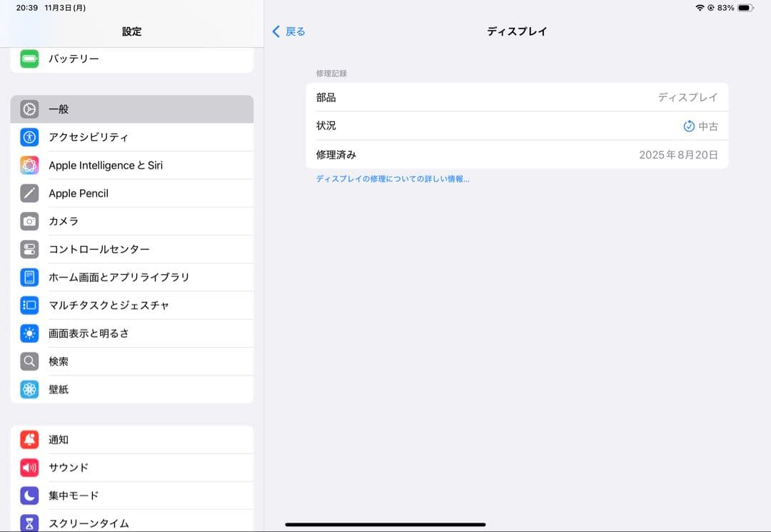Screen dimensions: 771x532
Task: Open 壁紙 settings from the sidebar
Action: point(57,389)
